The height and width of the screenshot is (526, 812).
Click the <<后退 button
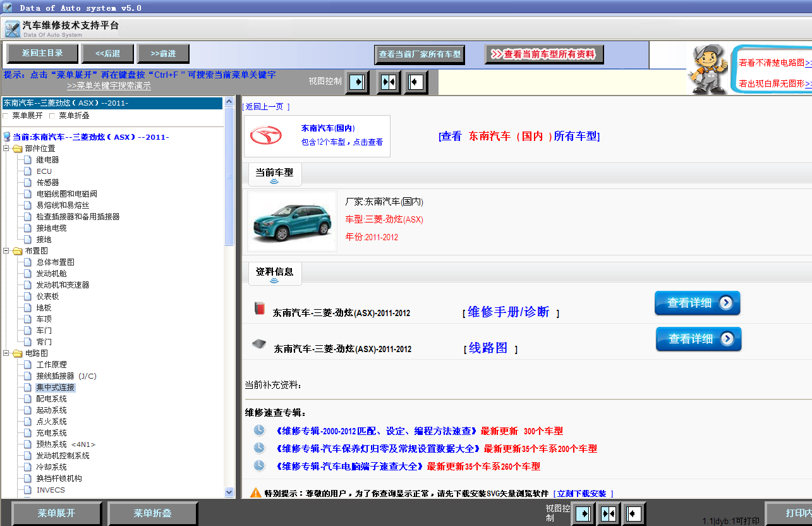107,53
